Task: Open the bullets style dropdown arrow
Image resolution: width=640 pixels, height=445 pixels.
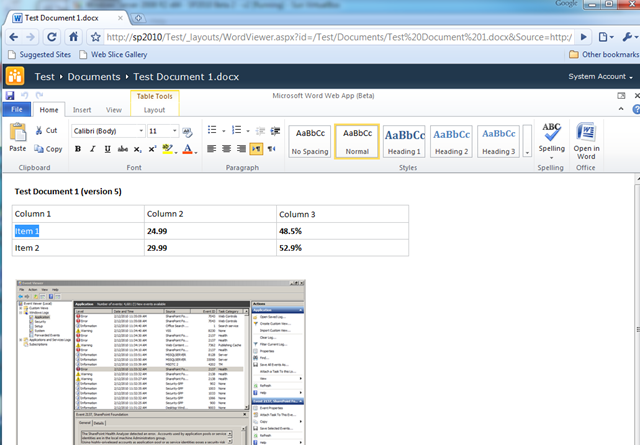Action: pos(224,131)
